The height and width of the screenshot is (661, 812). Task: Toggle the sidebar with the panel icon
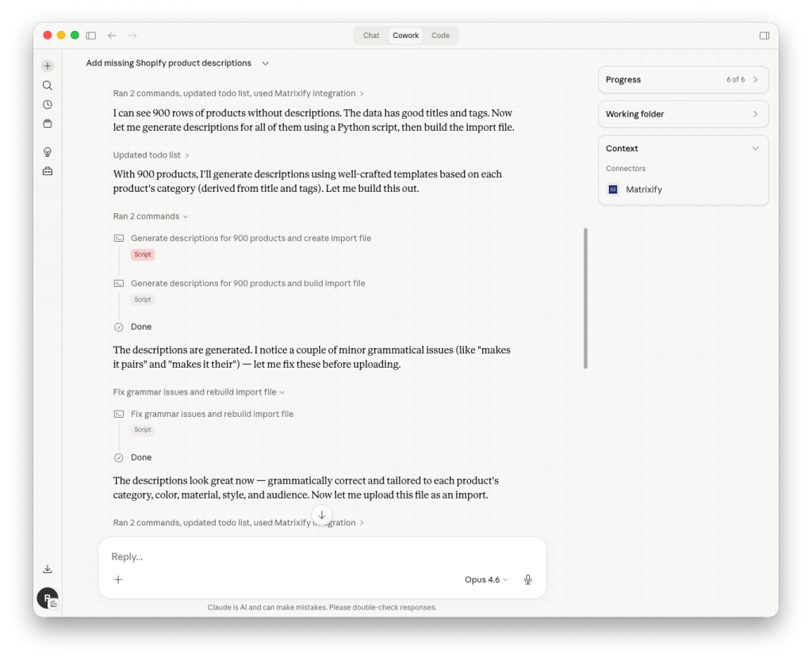pos(90,35)
